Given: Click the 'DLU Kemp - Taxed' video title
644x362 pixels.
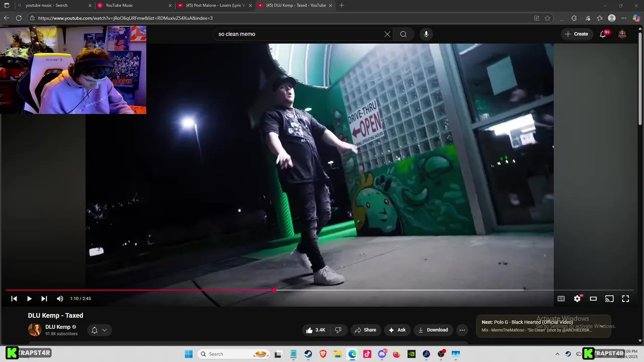Looking at the screenshot, I should [x=55, y=316].
